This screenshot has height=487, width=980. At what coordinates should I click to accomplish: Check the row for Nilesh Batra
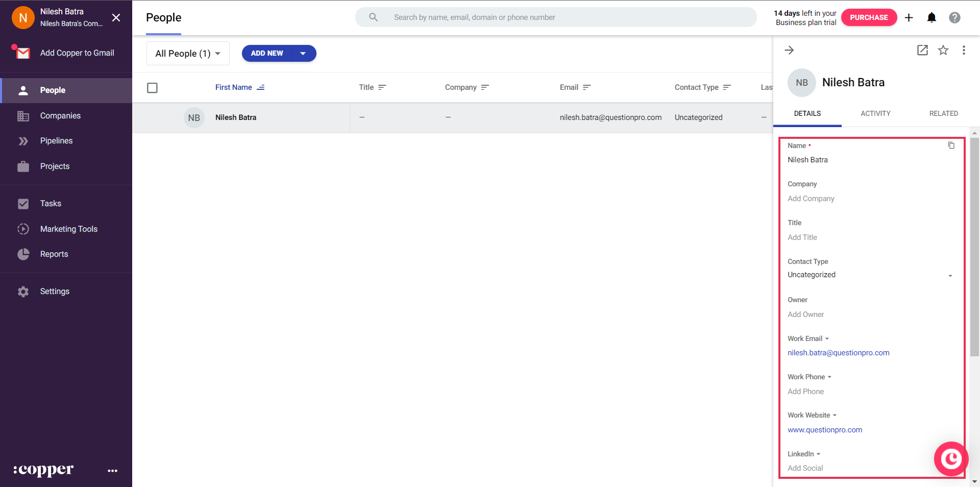click(x=152, y=117)
